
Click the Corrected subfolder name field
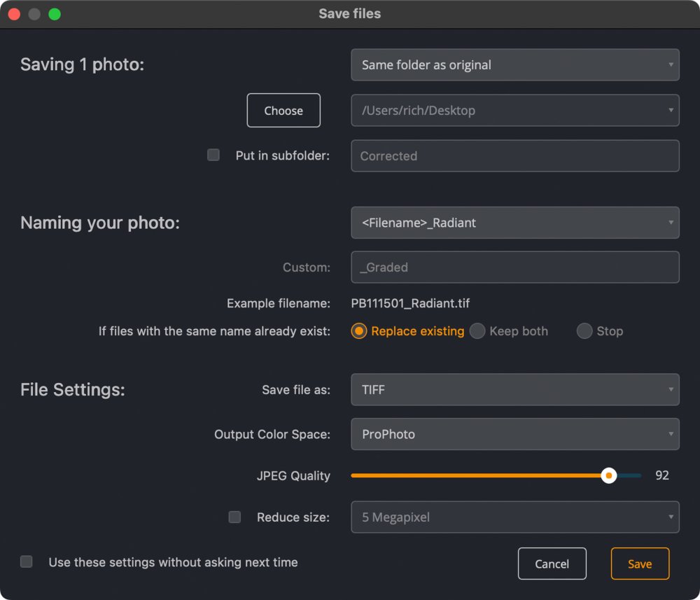(x=514, y=156)
